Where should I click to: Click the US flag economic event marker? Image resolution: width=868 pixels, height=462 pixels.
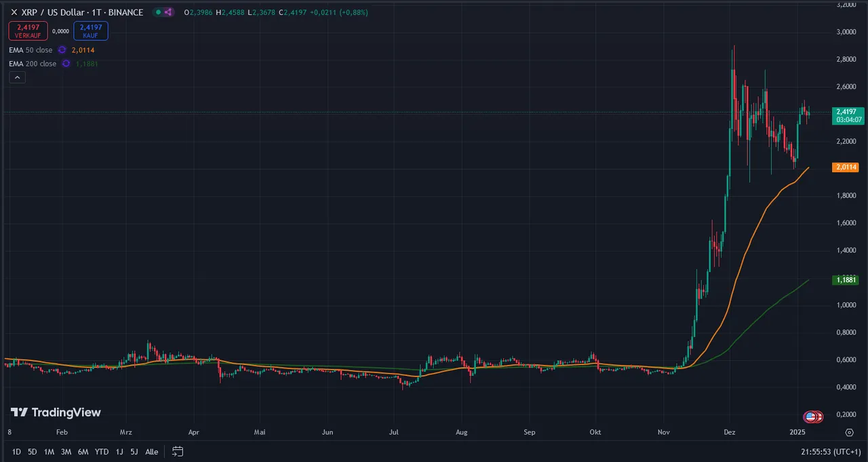coord(810,417)
